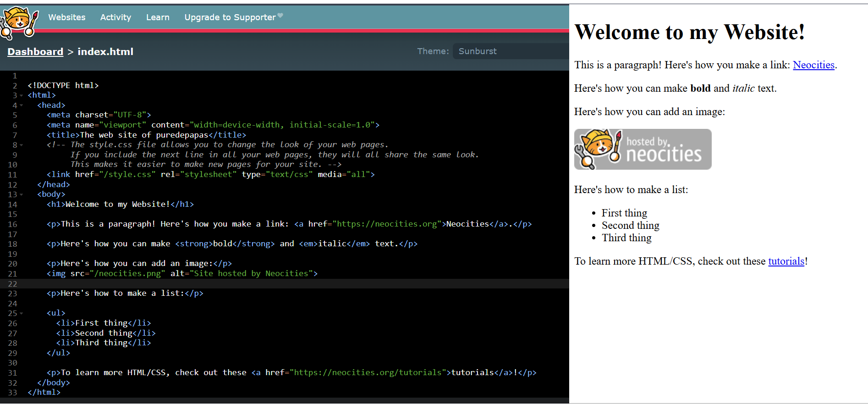The image size is (868, 410).
Task: Click the h1 heading code on line 14
Action: pos(120,205)
